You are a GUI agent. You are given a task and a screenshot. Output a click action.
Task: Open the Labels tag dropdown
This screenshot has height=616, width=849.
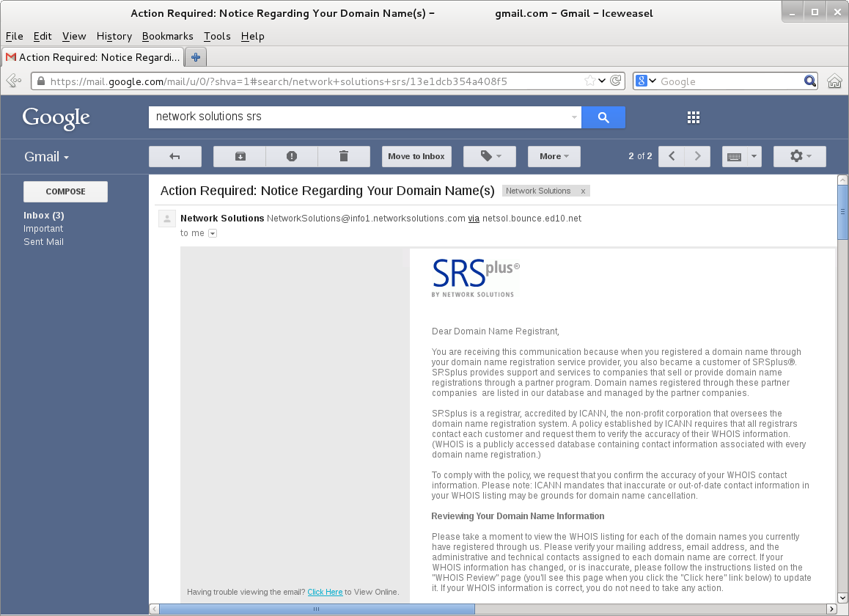point(490,157)
